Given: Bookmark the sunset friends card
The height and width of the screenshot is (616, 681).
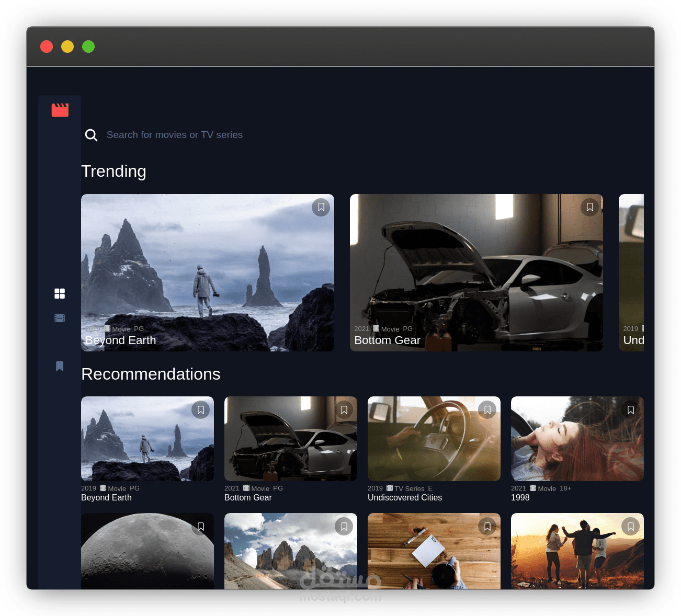Looking at the screenshot, I should (x=631, y=527).
